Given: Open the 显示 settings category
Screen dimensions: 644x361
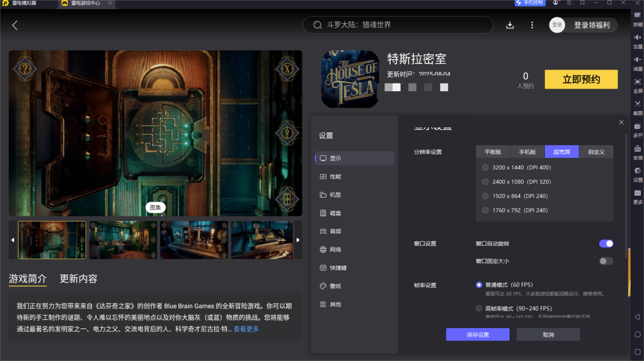Looking at the screenshot, I should [x=354, y=158].
